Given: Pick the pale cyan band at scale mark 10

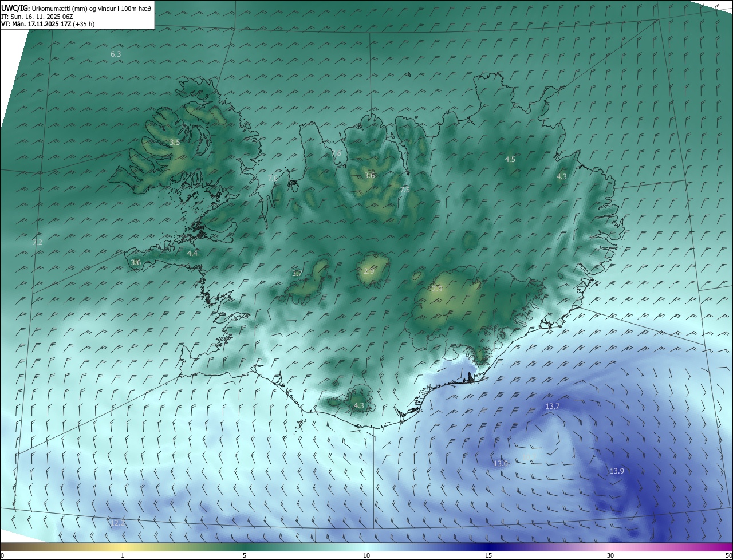Looking at the screenshot, I should [366, 547].
